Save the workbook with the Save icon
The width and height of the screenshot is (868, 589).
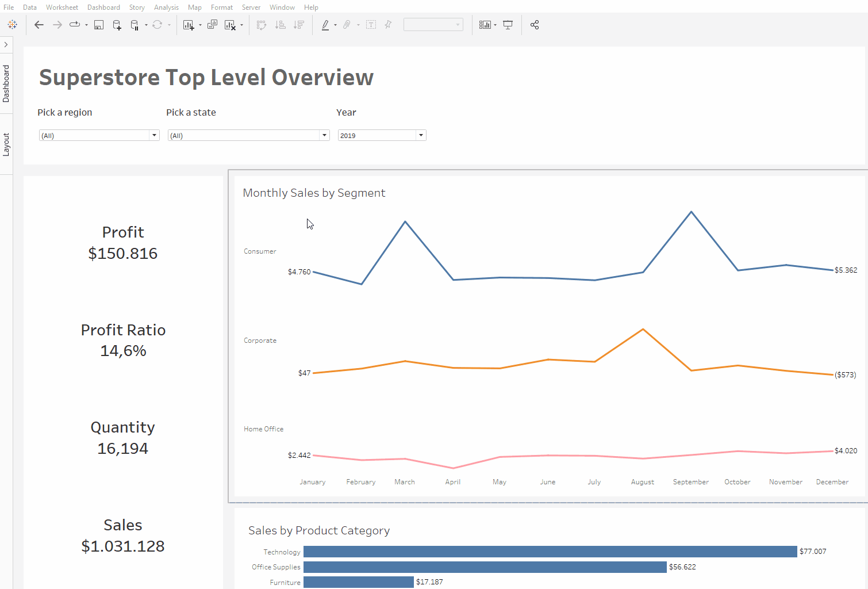point(99,25)
